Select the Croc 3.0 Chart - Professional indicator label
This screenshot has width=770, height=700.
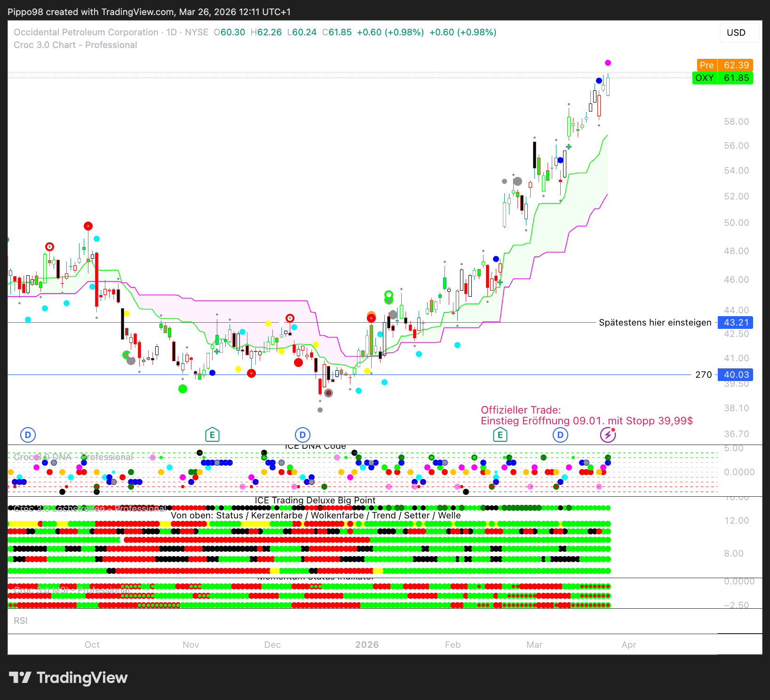coord(75,45)
